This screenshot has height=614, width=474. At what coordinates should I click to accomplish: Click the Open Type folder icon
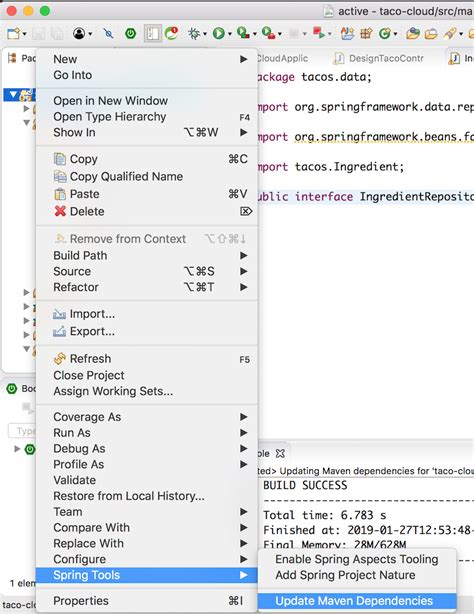[x=412, y=33]
